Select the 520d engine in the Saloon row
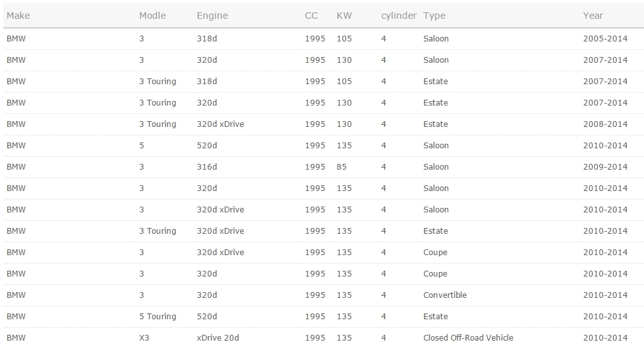Image resolution: width=644 pixels, height=351 pixels. point(207,146)
